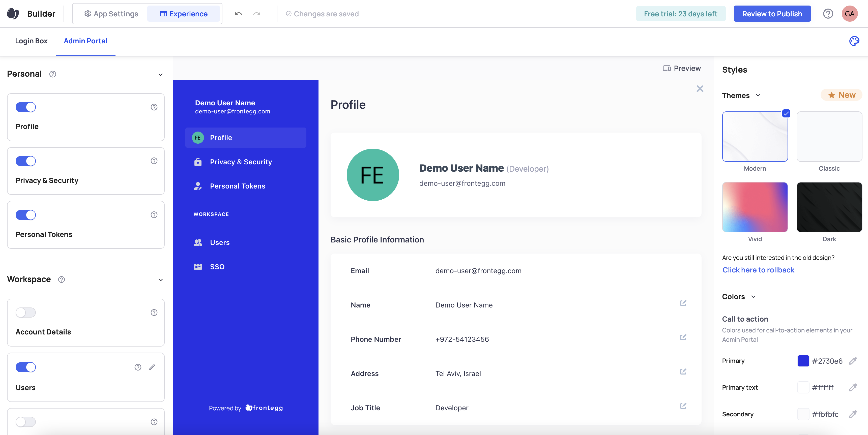
Task: Click here to rollback link
Action: coord(758,270)
